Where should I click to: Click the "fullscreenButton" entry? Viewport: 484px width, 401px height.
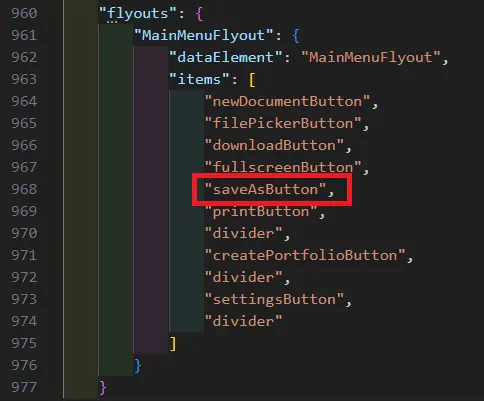283,167
